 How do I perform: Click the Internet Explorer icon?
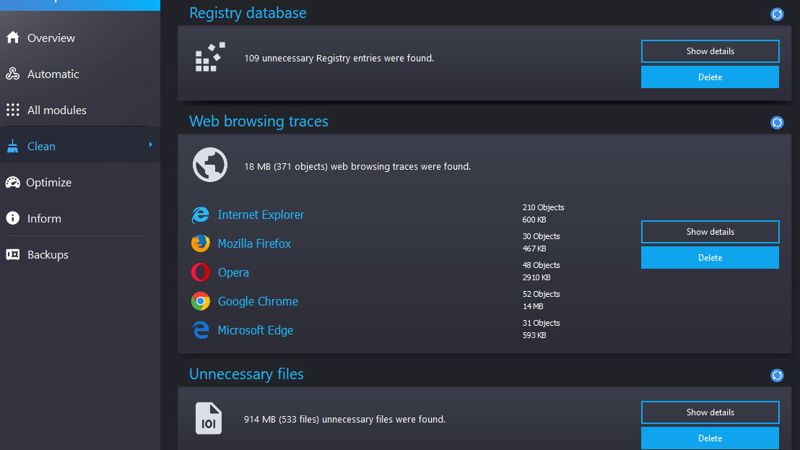tap(201, 215)
